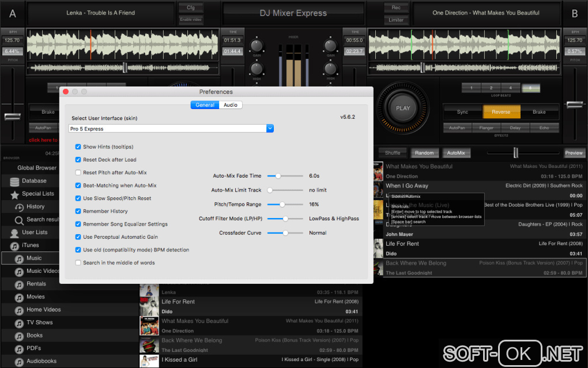Viewport: 588px width, 368px height.
Task: Switch to the Audio preferences tab
Action: 231,105
